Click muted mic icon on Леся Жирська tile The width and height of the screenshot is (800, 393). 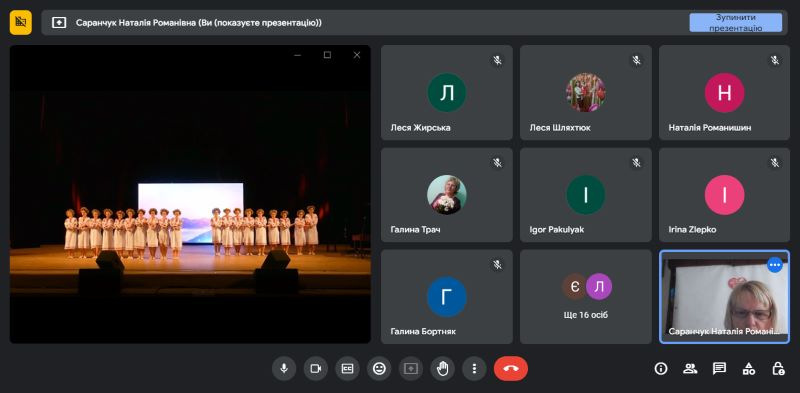click(x=497, y=61)
